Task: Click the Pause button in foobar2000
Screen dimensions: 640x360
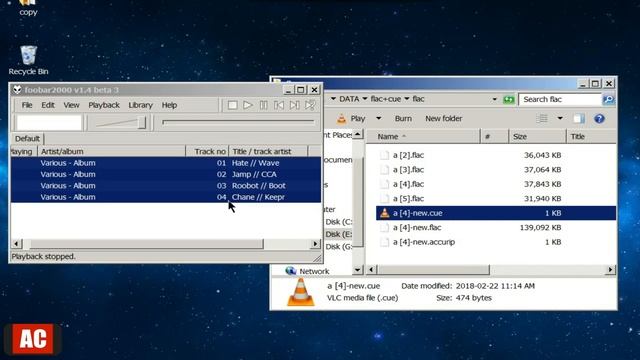Action: pos(264,105)
